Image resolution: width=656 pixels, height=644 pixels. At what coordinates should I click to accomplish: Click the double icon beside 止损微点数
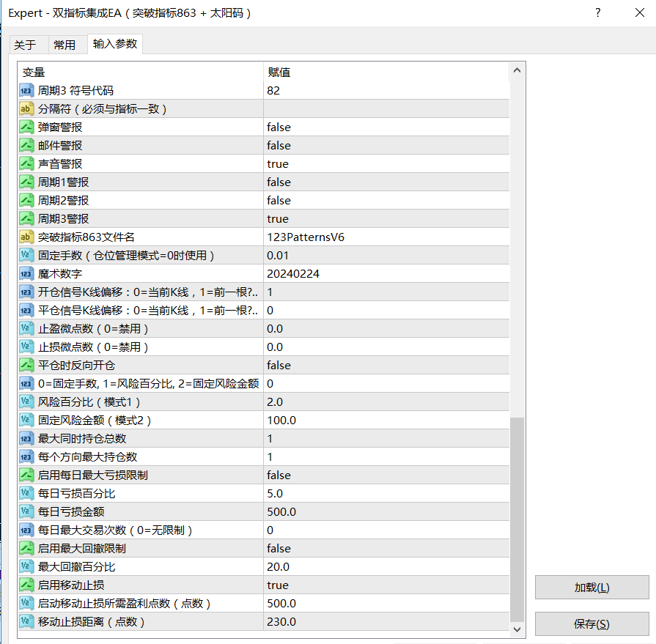pyautogui.click(x=26, y=347)
